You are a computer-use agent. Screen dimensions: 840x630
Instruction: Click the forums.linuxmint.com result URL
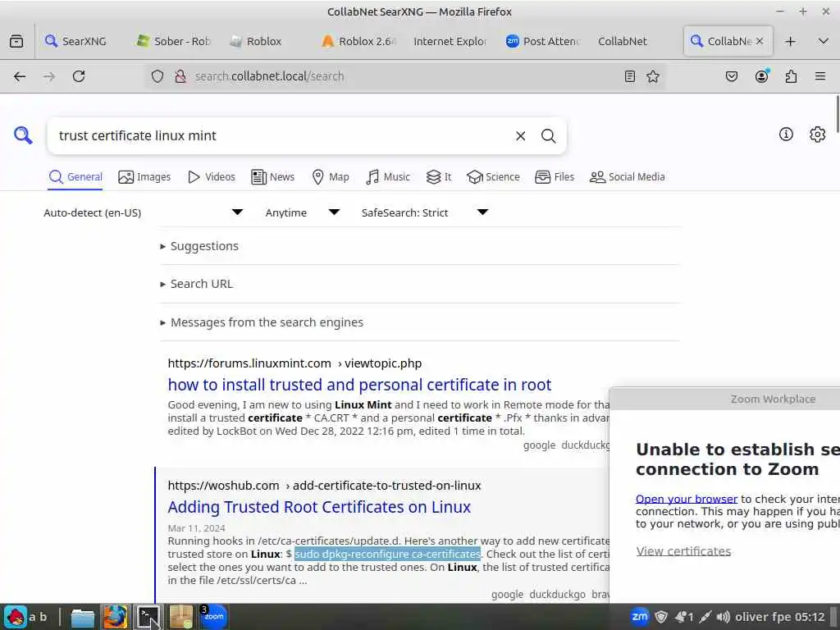click(x=294, y=363)
